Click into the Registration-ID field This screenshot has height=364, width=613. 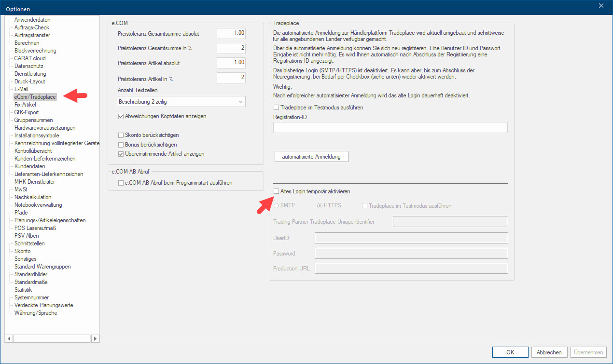[390, 127]
